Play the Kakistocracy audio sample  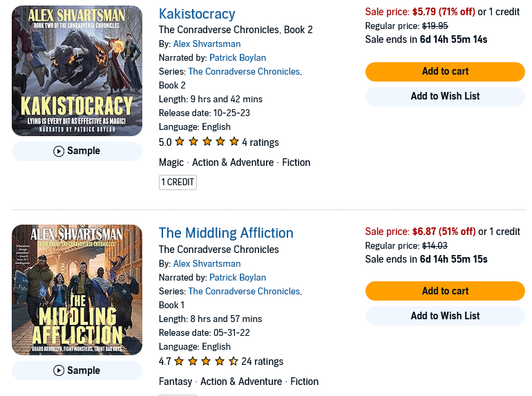tap(77, 151)
